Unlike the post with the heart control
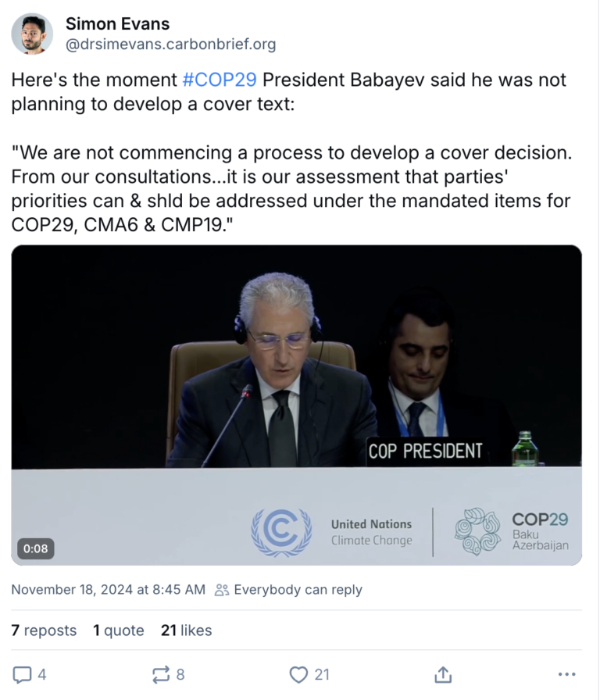Image resolution: width=600 pixels, height=700 pixels. coord(298,673)
